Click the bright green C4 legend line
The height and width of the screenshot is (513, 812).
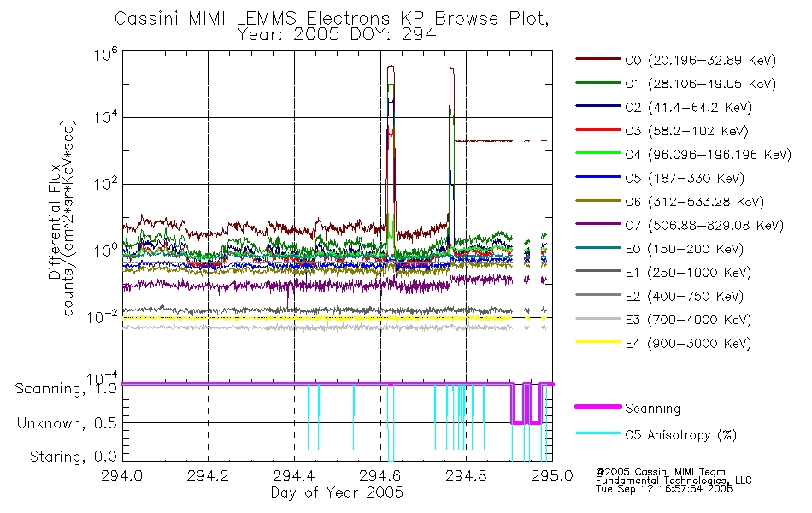tap(597, 153)
